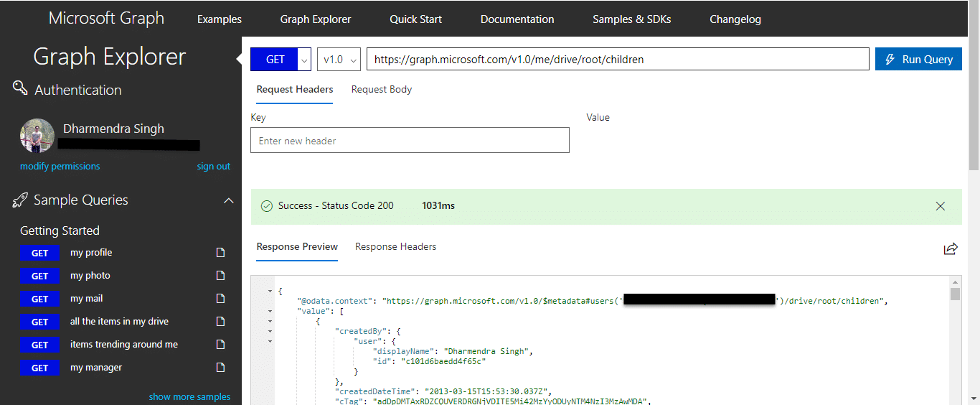Switch to Response Headers tab
Viewport: 980px width, 405px height.
click(396, 247)
